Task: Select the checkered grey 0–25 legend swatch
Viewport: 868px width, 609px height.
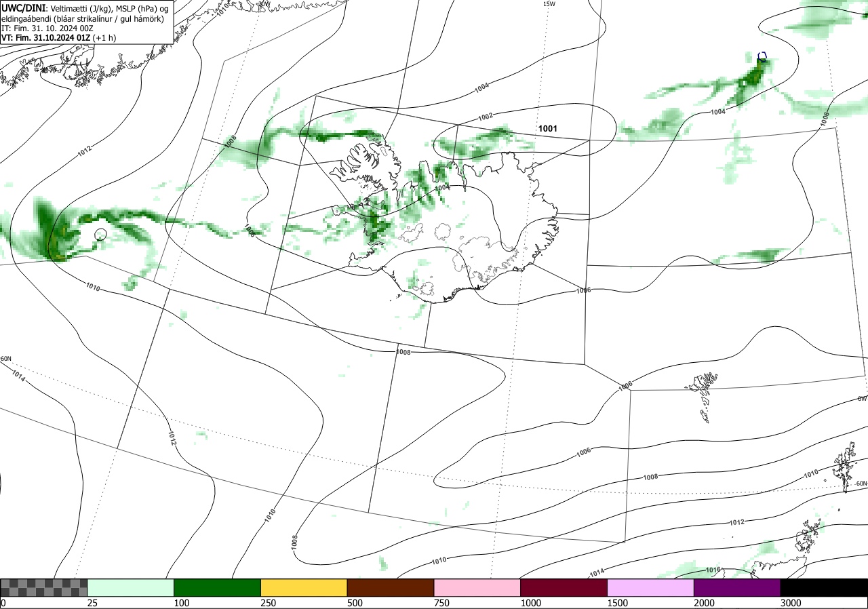Action: tap(43, 587)
